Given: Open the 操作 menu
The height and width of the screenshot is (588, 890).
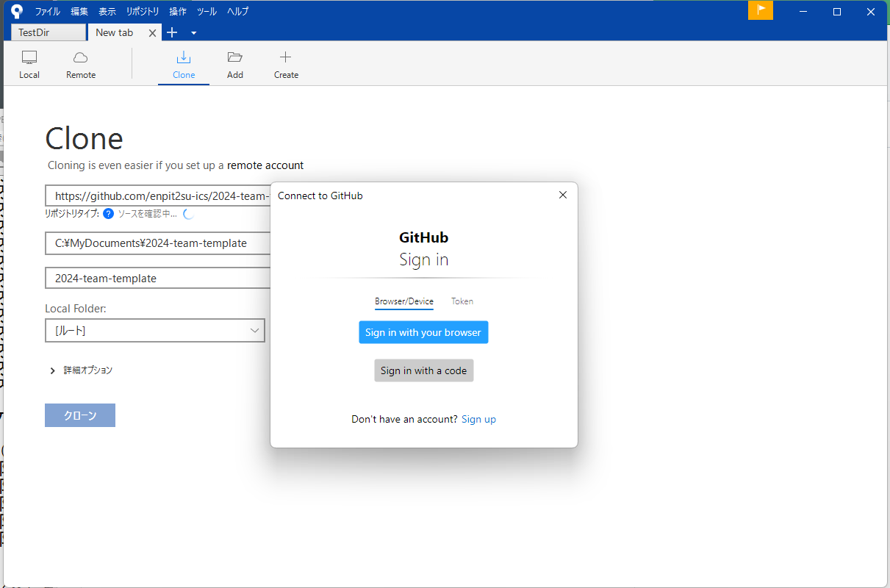Looking at the screenshot, I should pyautogui.click(x=178, y=12).
